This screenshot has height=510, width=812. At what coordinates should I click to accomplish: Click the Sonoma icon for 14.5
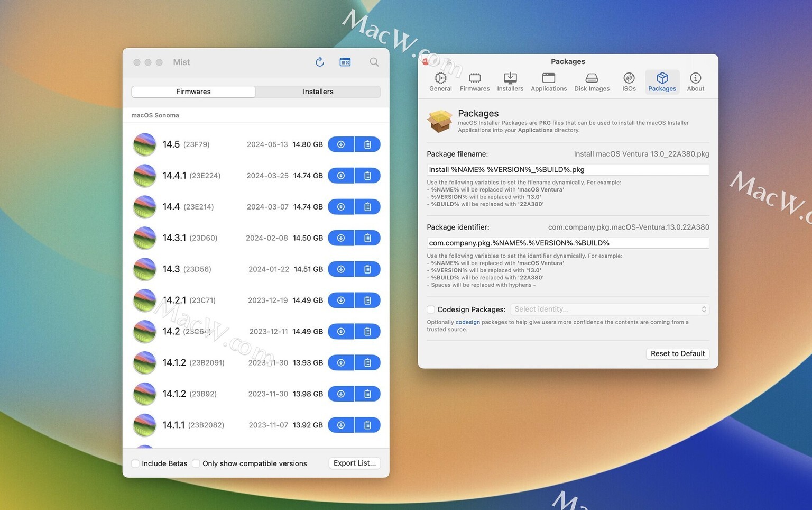coord(144,144)
